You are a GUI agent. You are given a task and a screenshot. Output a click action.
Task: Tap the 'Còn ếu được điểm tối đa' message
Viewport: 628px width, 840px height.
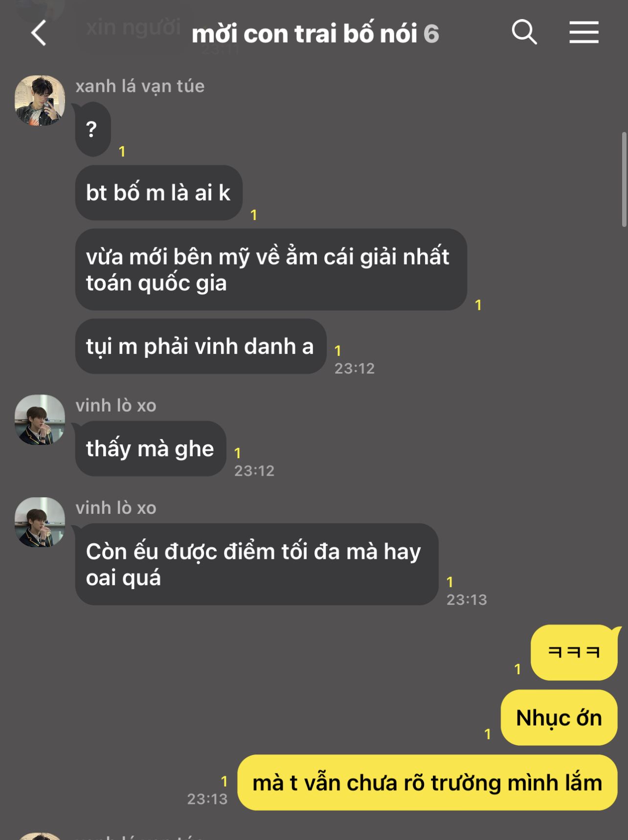(256, 564)
